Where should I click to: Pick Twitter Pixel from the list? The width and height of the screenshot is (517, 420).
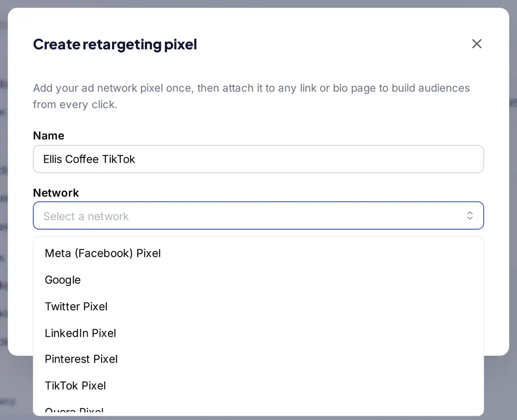258,306
